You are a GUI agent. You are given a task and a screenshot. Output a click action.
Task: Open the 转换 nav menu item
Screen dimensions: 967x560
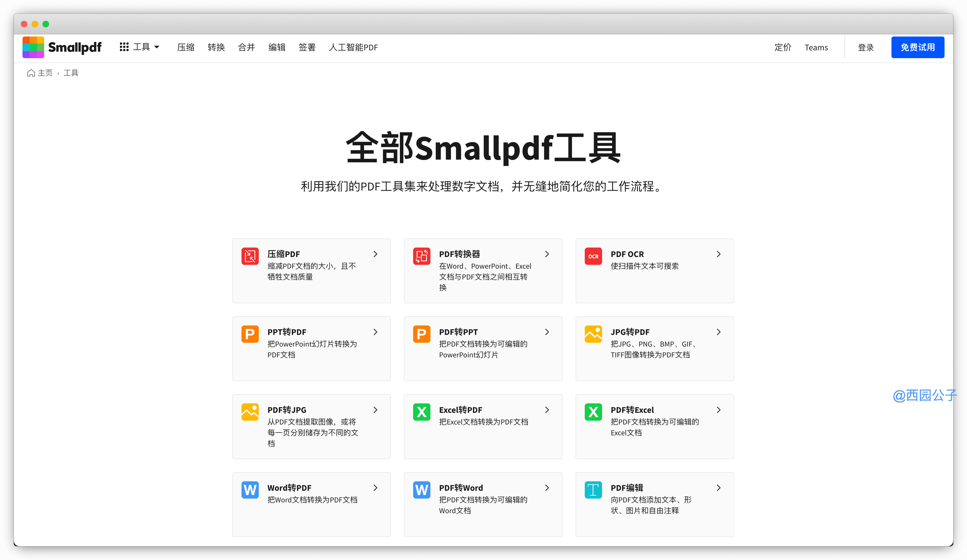pyautogui.click(x=216, y=47)
